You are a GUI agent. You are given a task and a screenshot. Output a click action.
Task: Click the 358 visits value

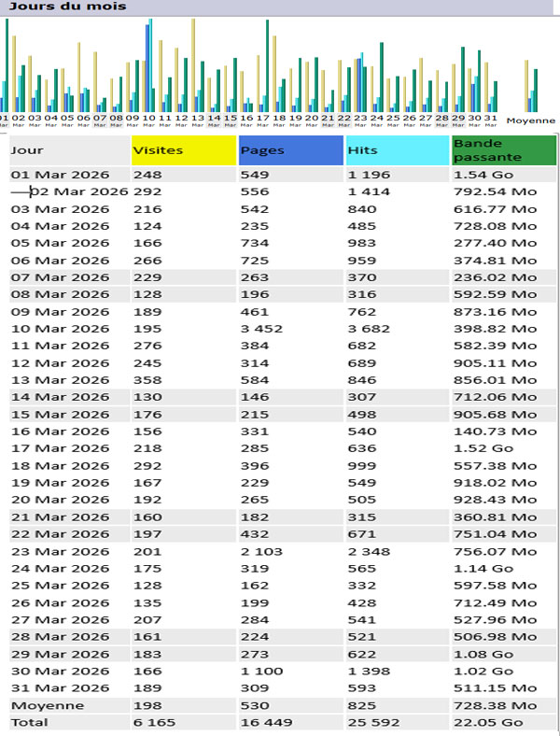point(147,380)
